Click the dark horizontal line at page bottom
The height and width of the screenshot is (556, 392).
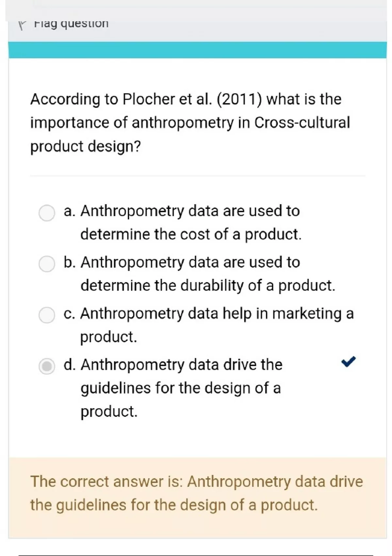(x=196, y=555)
